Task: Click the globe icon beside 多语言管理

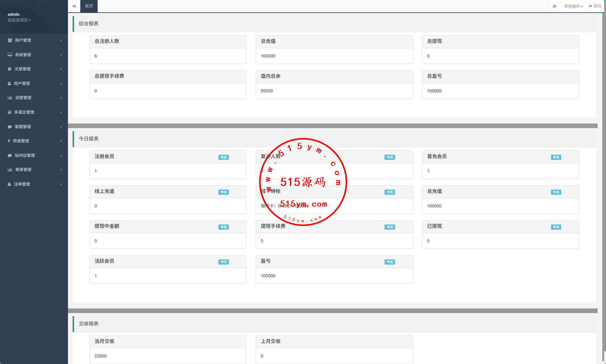Action: click(x=10, y=112)
